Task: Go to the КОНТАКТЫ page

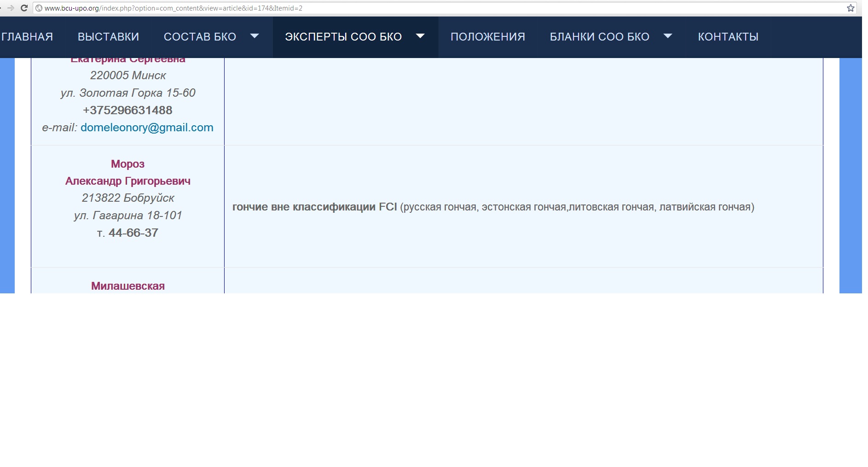Action: (x=728, y=37)
